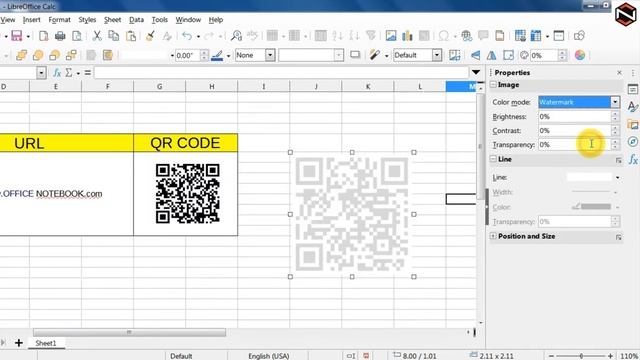The width and height of the screenshot is (640, 360).
Task: Insert Image toolbar icon
Action: point(391,36)
